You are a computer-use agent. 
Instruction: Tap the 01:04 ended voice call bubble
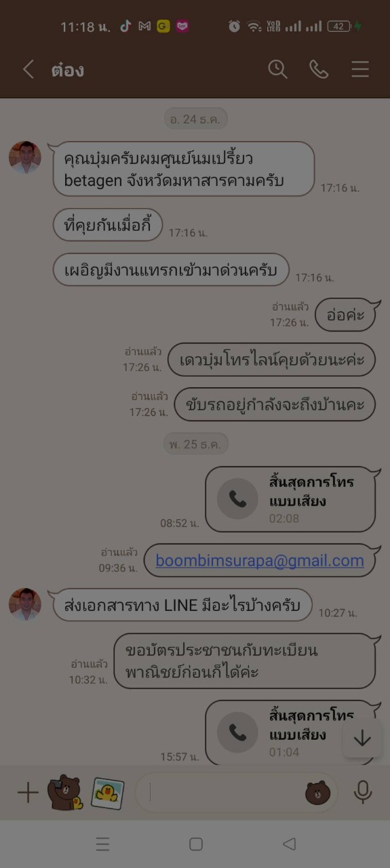tap(290, 732)
